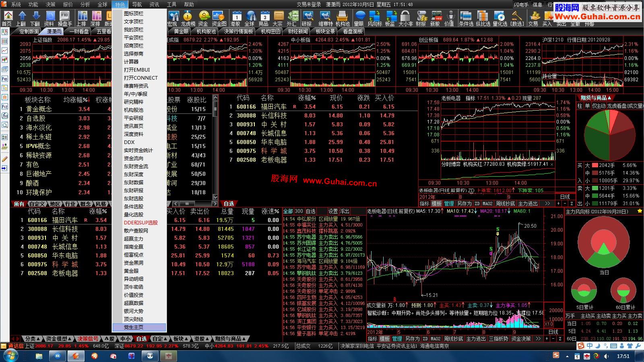Screen dimensions: 644x362
Task: Expand the 港股▲ bottom tab
Action: (201, 339)
